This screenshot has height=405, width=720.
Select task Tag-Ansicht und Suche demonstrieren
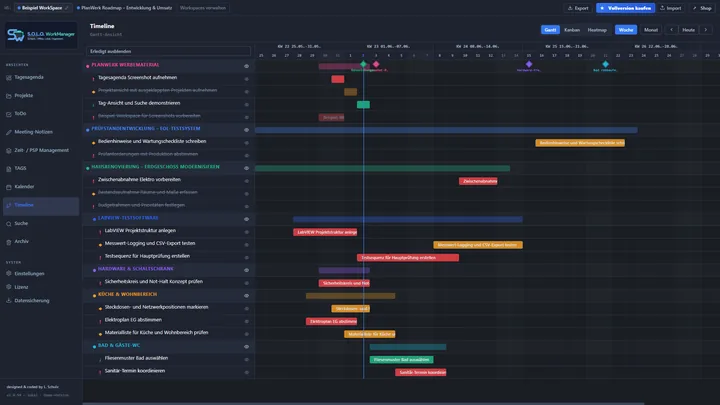pyautogui.click(x=139, y=103)
